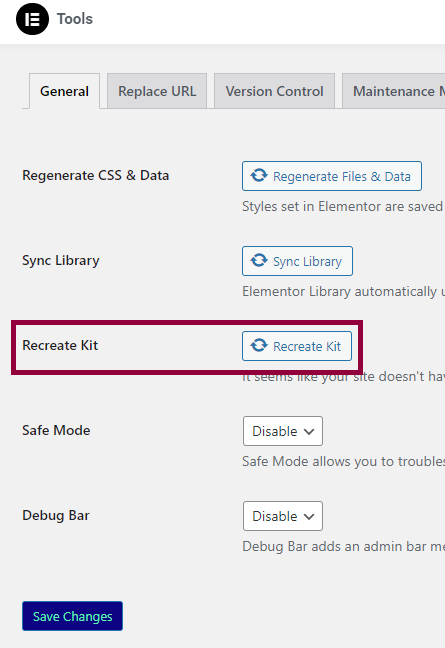Open the Version Control tab
This screenshot has height=648, width=445.
(274, 91)
